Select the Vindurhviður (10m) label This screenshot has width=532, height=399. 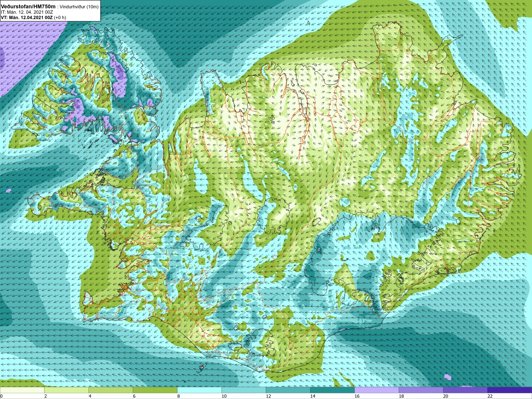[x=79, y=7]
